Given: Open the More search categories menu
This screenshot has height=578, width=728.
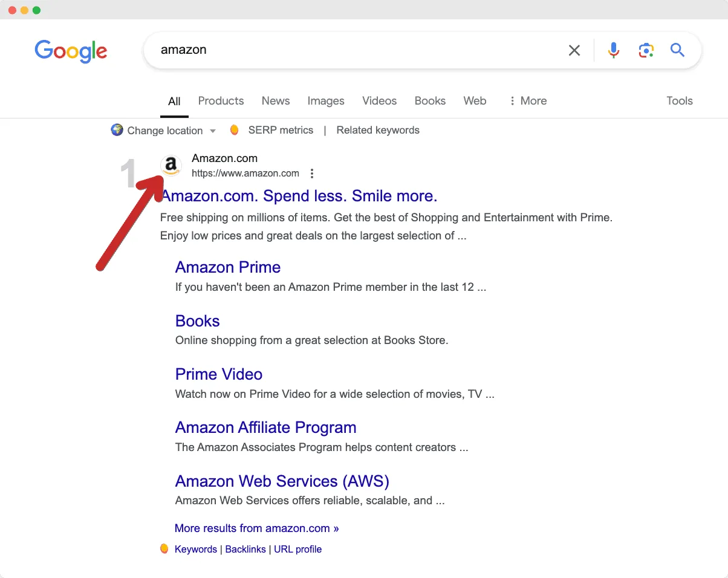Looking at the screenshot, I should tap(527, 101).
